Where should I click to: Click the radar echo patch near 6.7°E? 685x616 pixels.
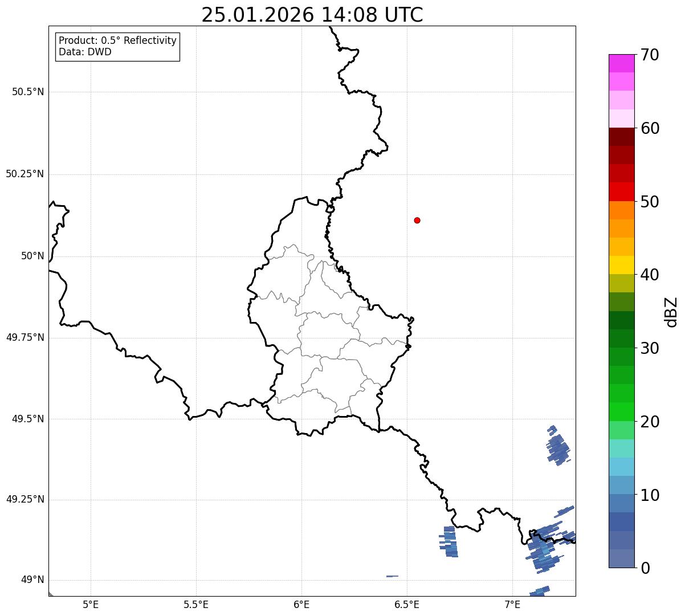coord(448,541)
